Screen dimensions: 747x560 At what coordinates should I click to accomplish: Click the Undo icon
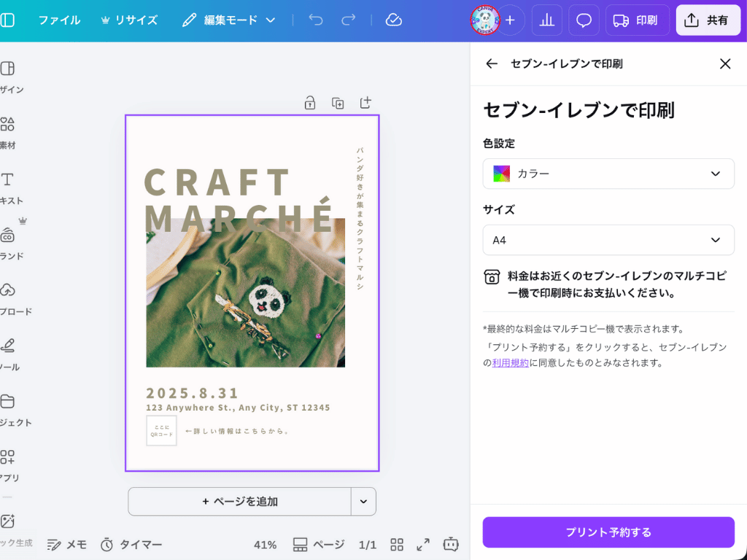[x=315, y=20]
